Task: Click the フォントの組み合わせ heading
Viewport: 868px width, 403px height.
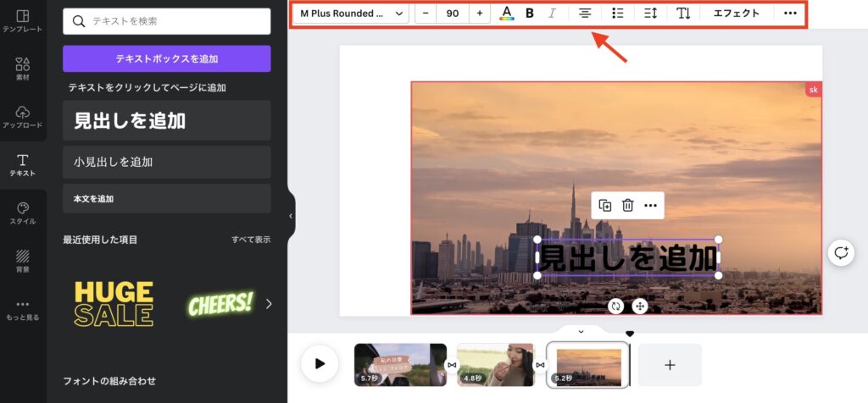Action: [x=109, y=381]
